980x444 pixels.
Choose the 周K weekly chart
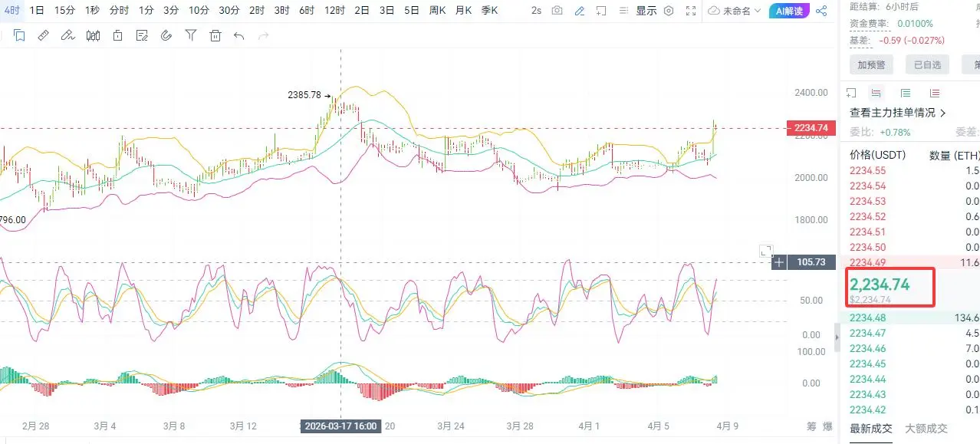(x=438, y=11)
